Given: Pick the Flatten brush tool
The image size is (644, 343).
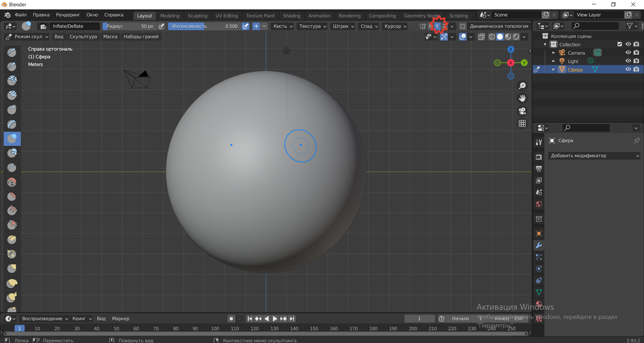Looking at the screenshot, I should click(x=12, y=197).
